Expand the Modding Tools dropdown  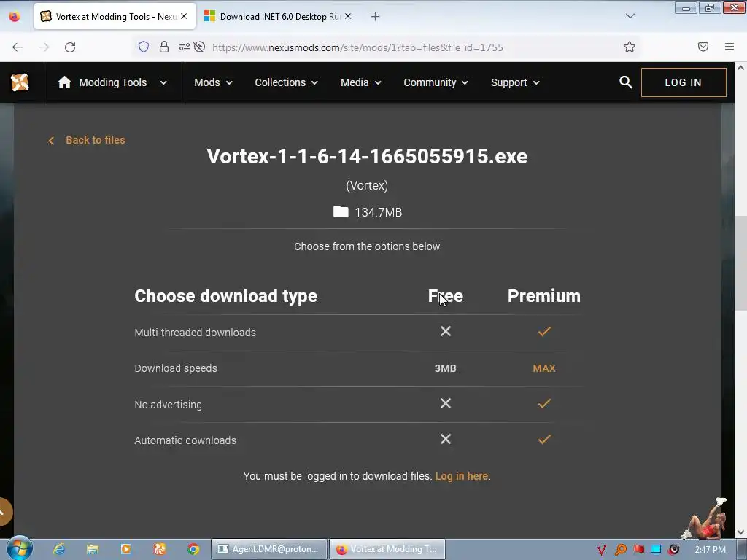[x=163, y=83]
